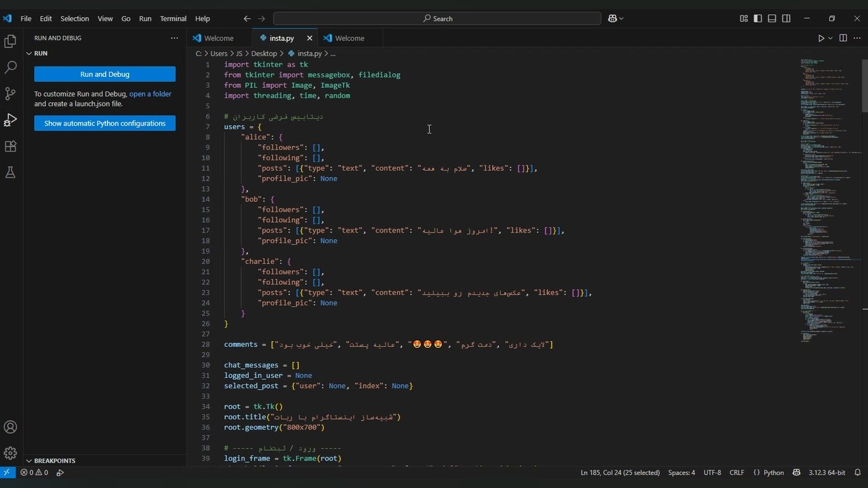Toggle the Primary Side Bar layout button

pyautogui.click(x=758, y=19)
